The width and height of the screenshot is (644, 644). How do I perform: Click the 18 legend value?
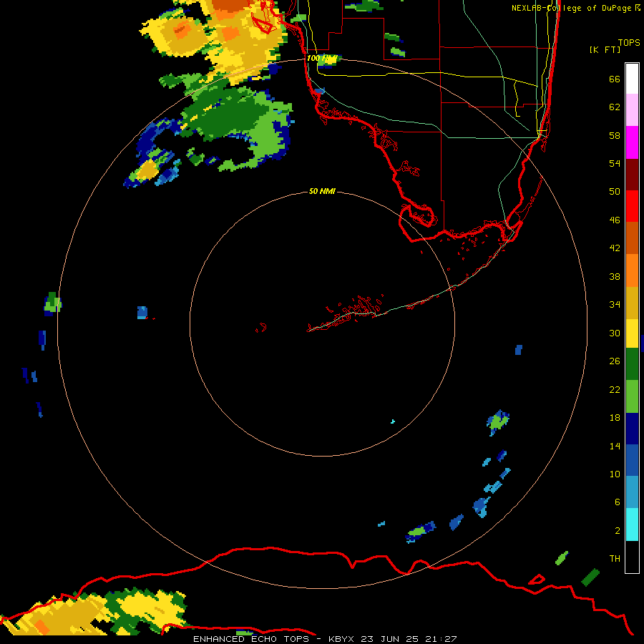click(x=615, y=418)
